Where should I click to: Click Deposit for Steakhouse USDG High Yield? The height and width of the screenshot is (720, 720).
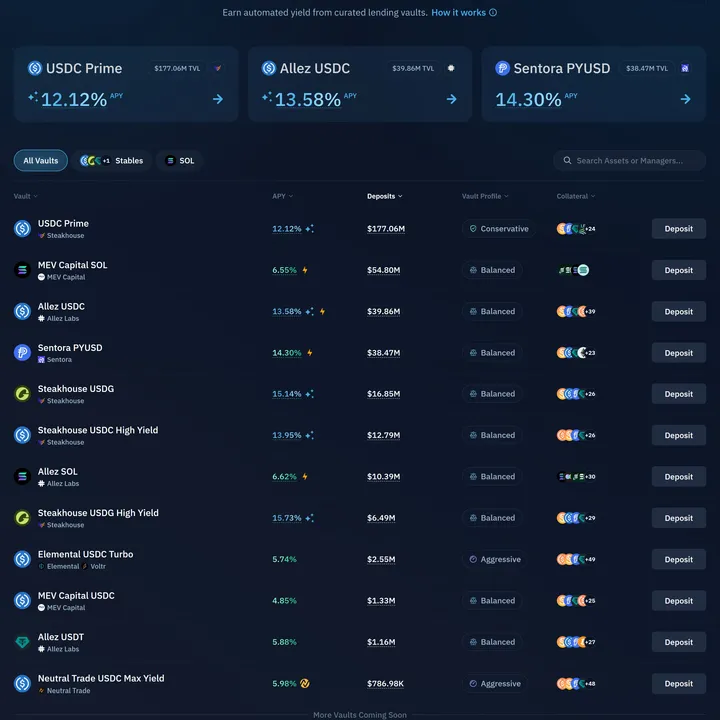pos(679,518)
